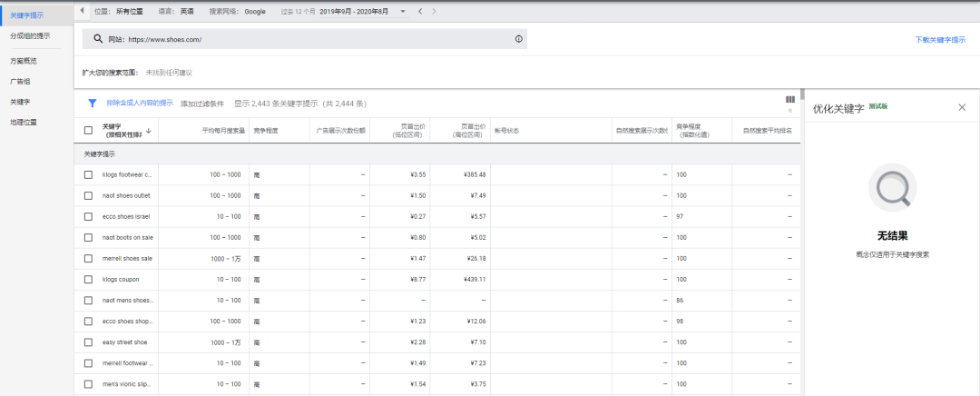Check the klogs coupon row checkbox

88,280
